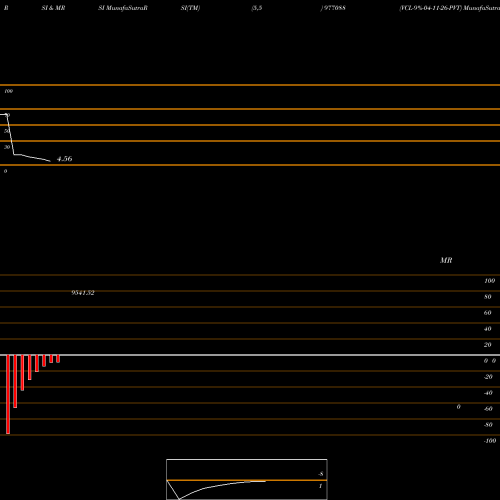This screenshot has width=500, height=500.
Task: Click the 30 level label on RSI axis
Action: (7, 147)
